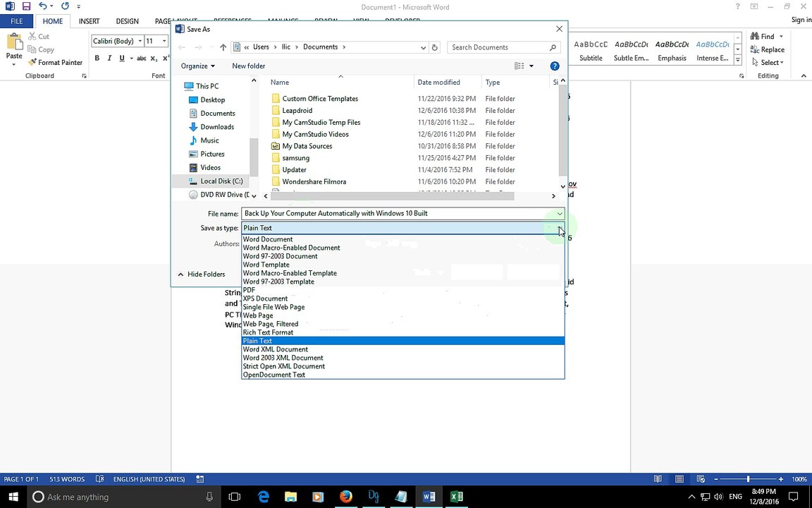This screenshot has height=508, width=812.
Task: Switch to the INSERT ribbon tab
Action: tap(89, 21)
